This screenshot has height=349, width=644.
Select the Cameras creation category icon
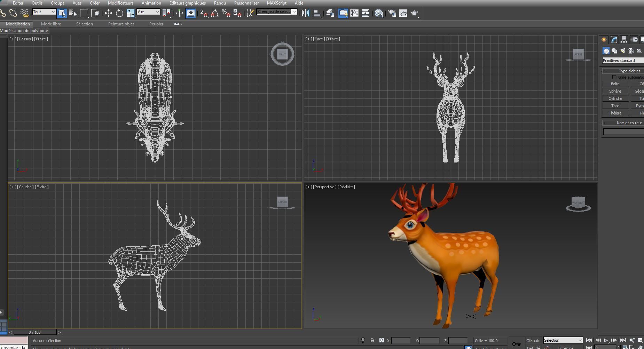click(x=631, y=51)
